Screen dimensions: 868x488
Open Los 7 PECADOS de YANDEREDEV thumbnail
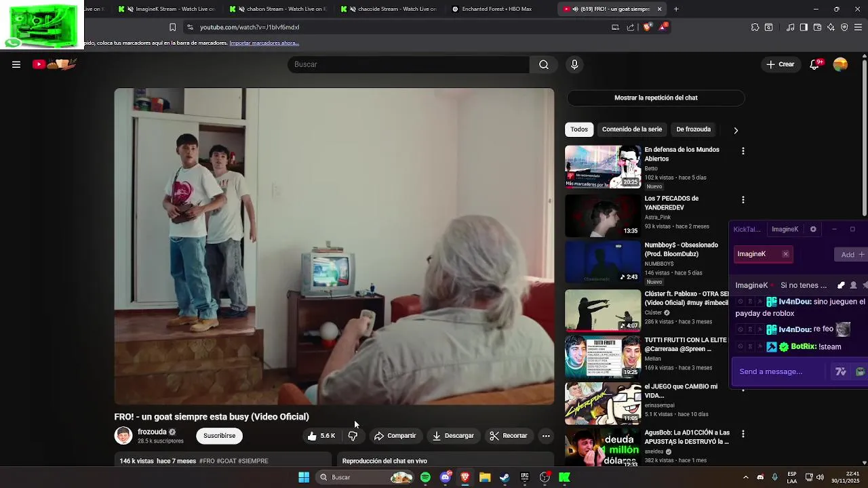click(x=603, y=216)
